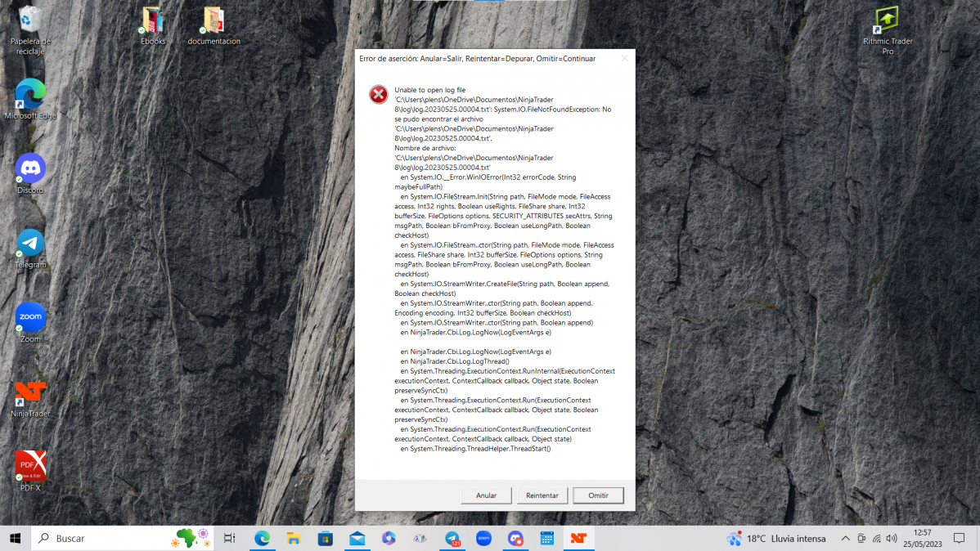The width and height of the screenshot is (980, 551).
Task: Open the Mail app from the taskbar
Action: click(x=357, y=539)
